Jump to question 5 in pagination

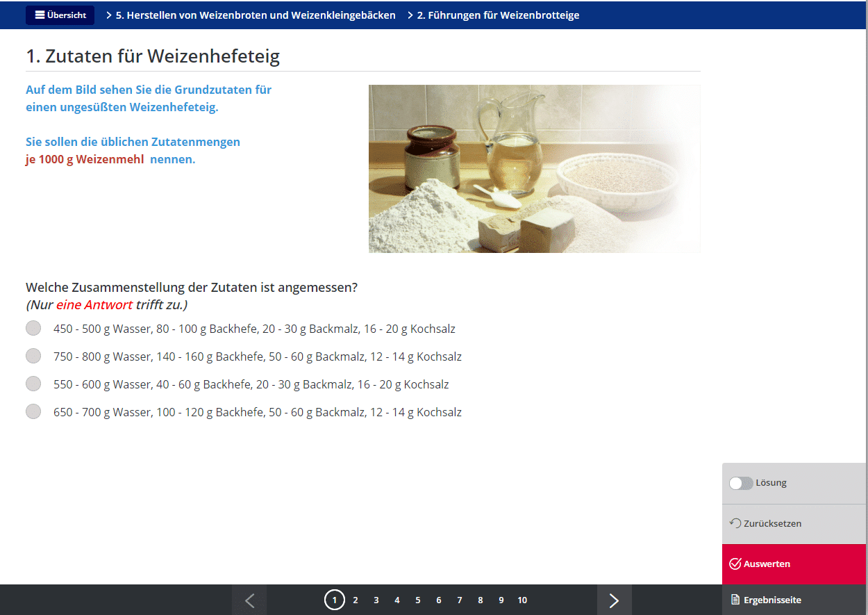(x=418, y=600)
